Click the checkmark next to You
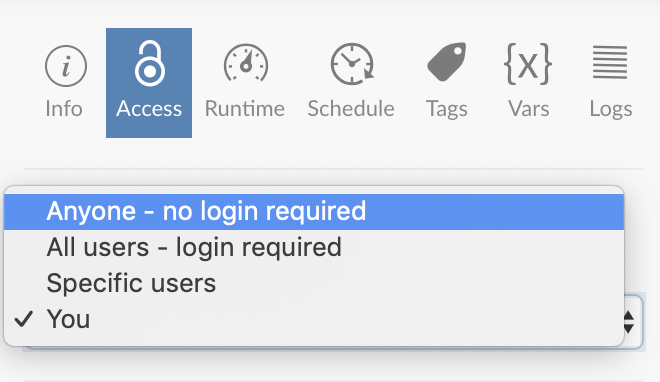 [x=23, y=319]
